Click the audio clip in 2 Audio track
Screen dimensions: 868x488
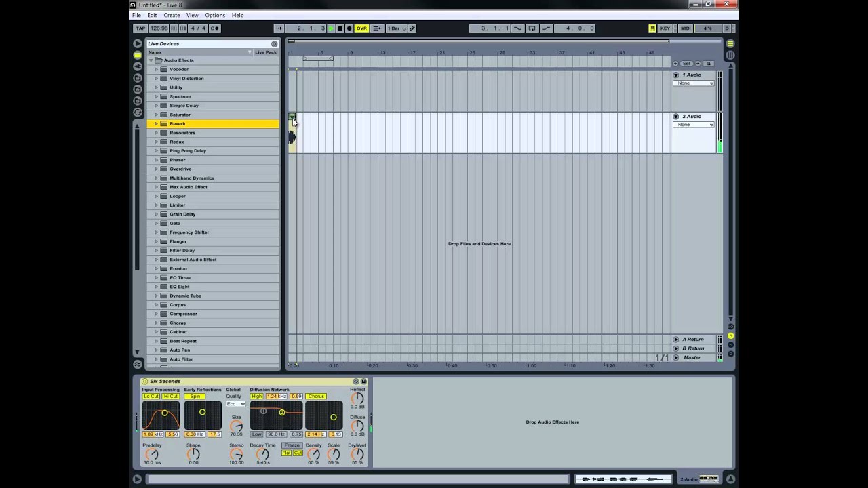click(292, 133)
